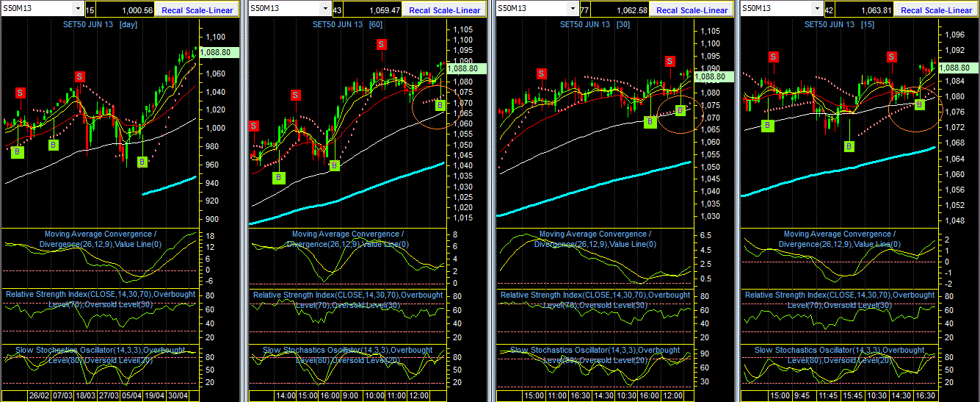Click Recal Scale-Linear on the 30-minute chart
This screenshot has height=402, width=980.
point(692,9)
